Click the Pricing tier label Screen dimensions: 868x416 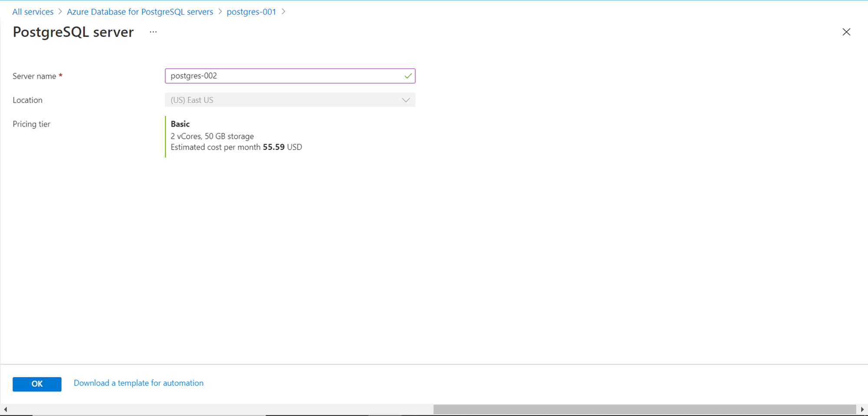pyautogui.click(x=31, y=124)
